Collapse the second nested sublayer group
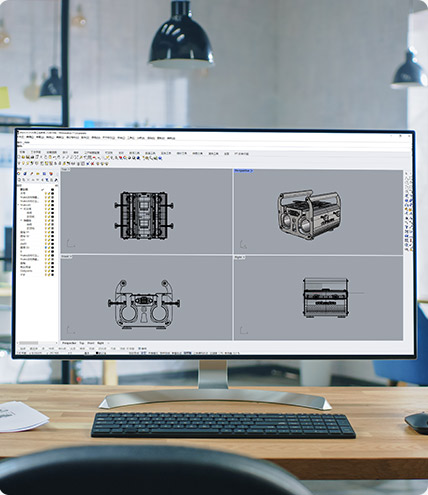This screenshot has height=495, width=428. pos(21,220)
